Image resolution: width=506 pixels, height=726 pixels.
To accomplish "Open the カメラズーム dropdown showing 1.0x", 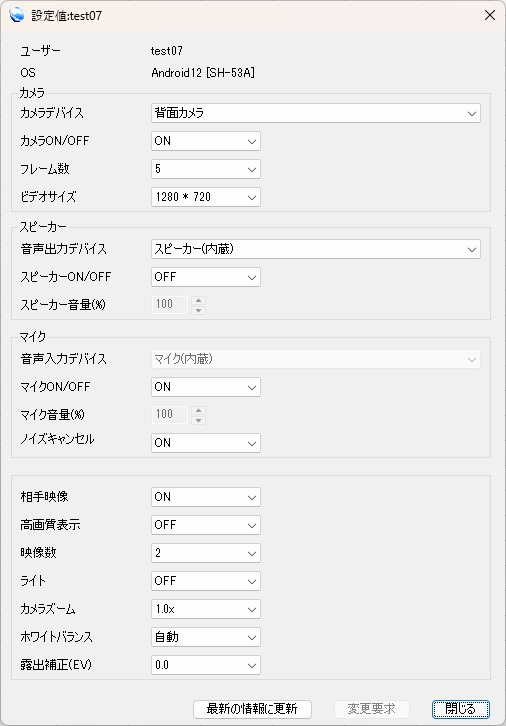I will tap(206, 609).
